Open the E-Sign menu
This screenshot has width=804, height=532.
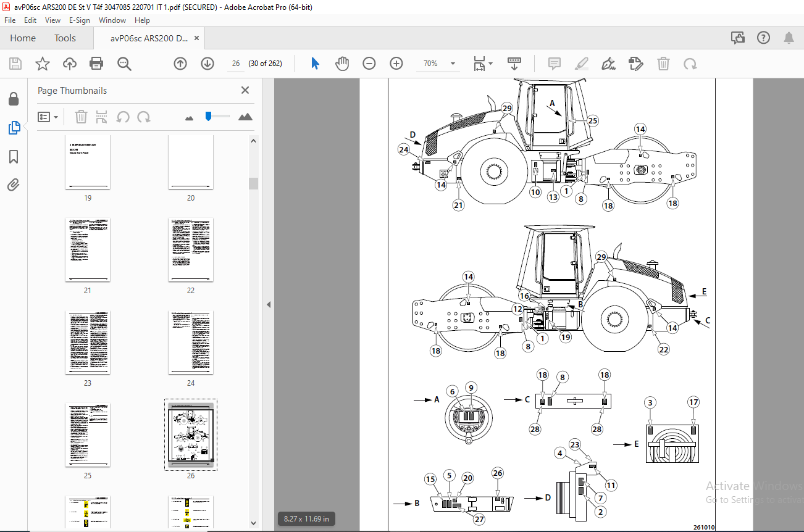80,20
